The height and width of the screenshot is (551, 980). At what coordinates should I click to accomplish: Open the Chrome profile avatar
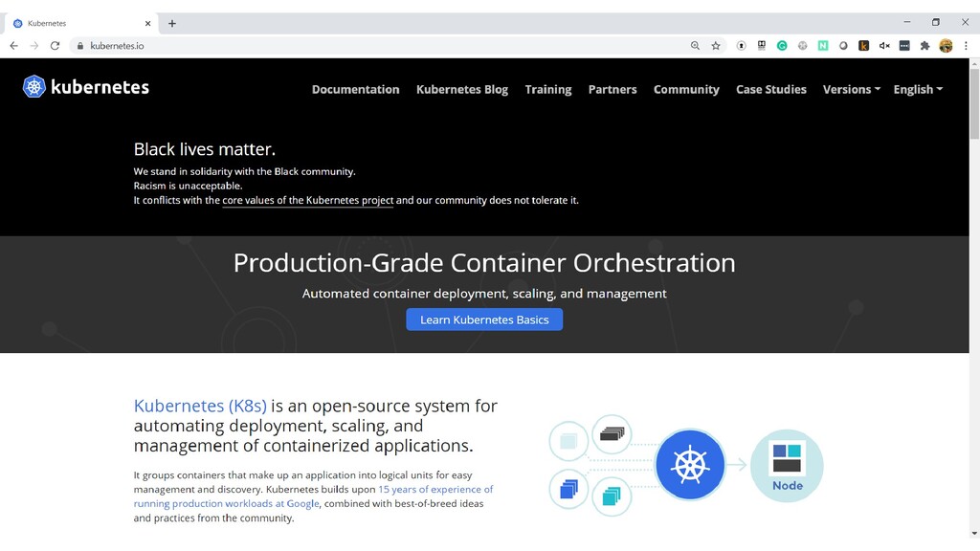tap(946, 46)
